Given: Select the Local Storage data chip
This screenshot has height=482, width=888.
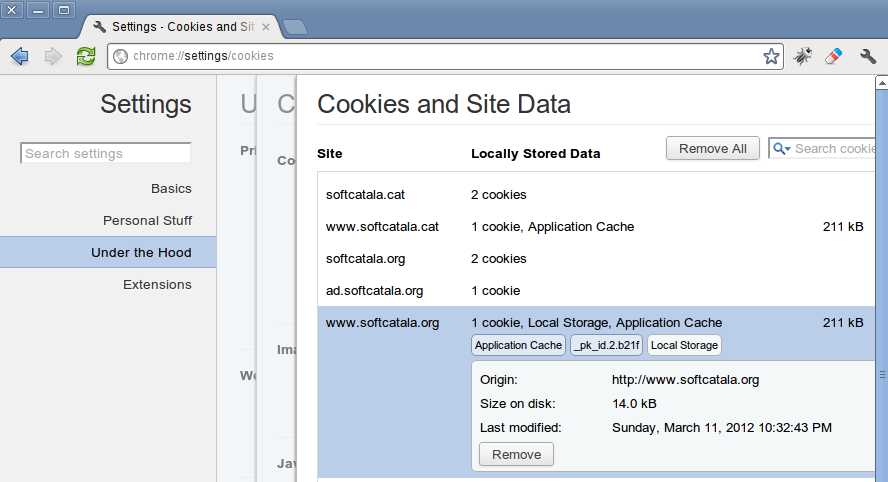Looking at the screenshot, I should coord(684,345).
